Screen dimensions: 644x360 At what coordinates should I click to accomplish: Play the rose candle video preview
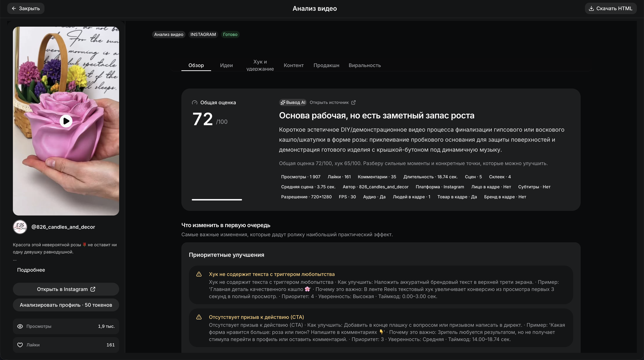(66, 121)
